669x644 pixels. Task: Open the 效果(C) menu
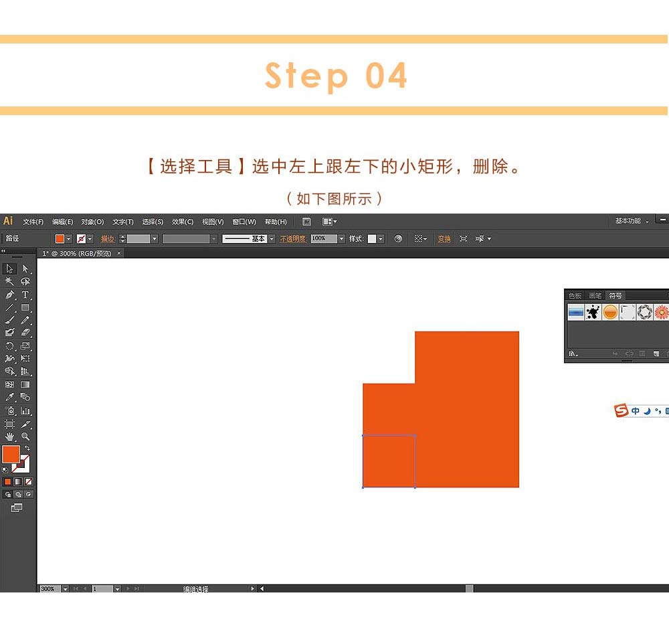pos(183,222)
